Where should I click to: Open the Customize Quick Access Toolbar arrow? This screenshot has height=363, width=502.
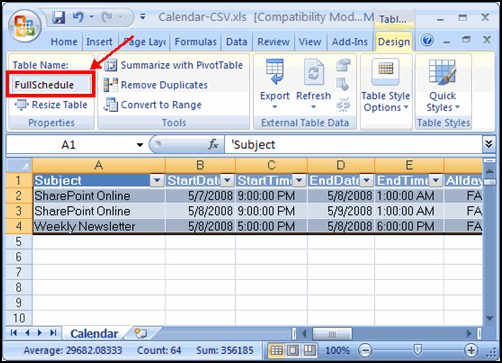pos(143,17)
